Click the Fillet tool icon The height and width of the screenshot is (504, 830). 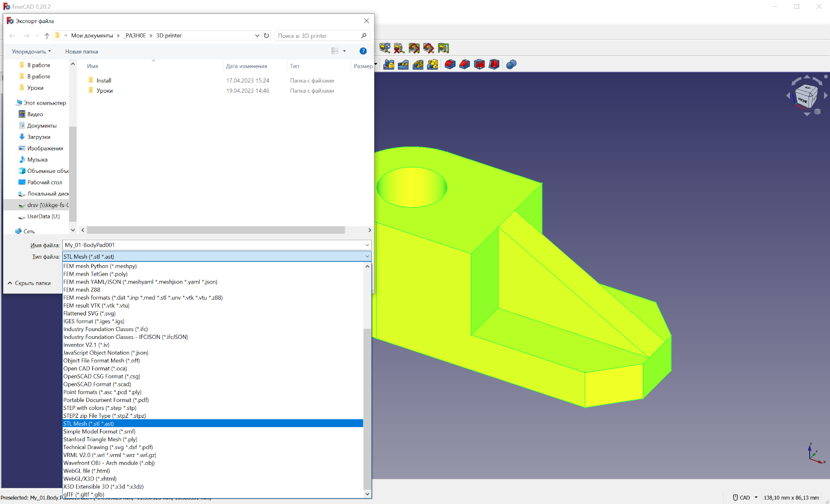(x=450, y=65)
